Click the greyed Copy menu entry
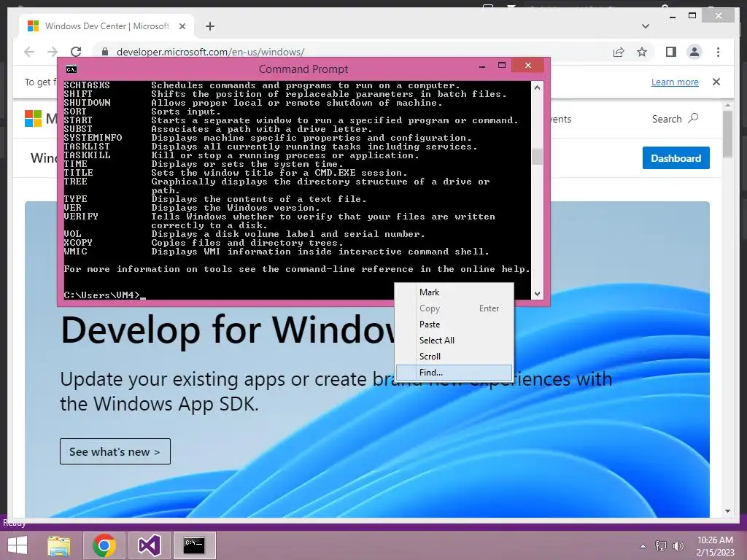 tap(454, 308)
